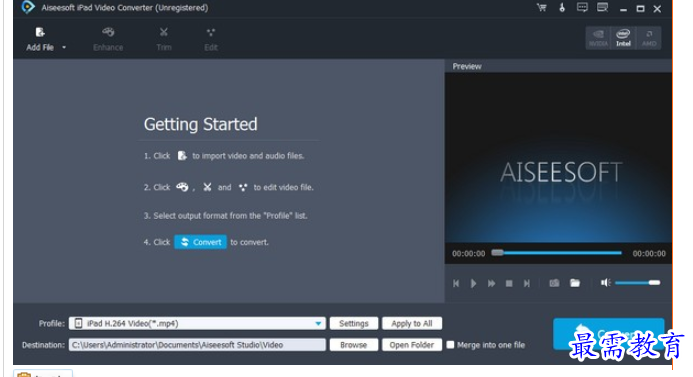
Task: Click the large Convert button
Action: click(609, 334)
